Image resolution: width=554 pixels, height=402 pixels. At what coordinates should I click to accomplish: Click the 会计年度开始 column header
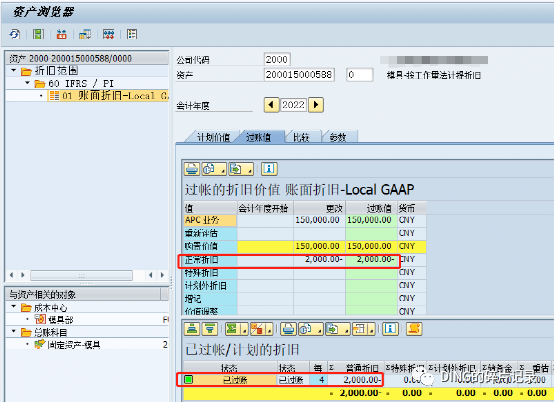pyautogui.click(x=265, y=208)
